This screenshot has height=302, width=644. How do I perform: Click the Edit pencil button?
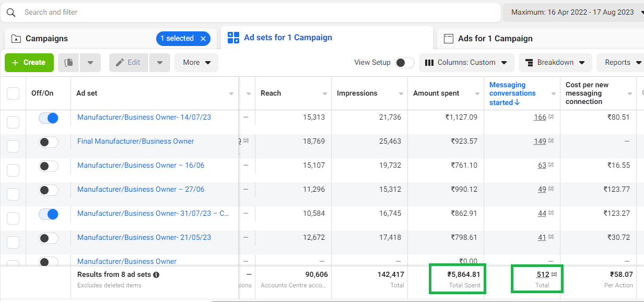pos(128,63)
